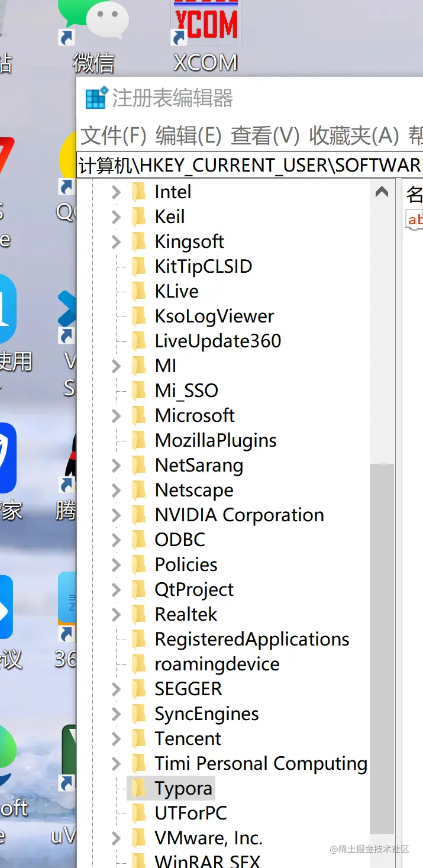The width and height of the screenshot is (423, 868).
Task: Expand the Kingsoft registry key
Action: pos(116,241)
